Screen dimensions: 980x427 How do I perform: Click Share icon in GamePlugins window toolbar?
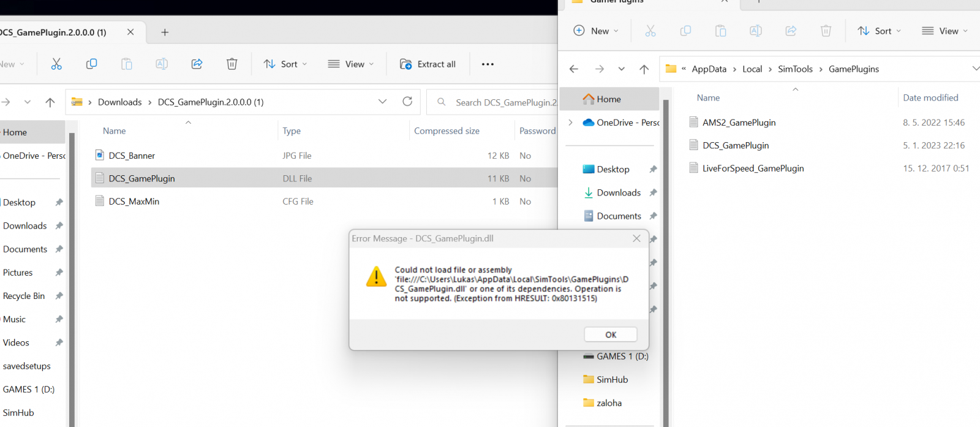[791, 31]
